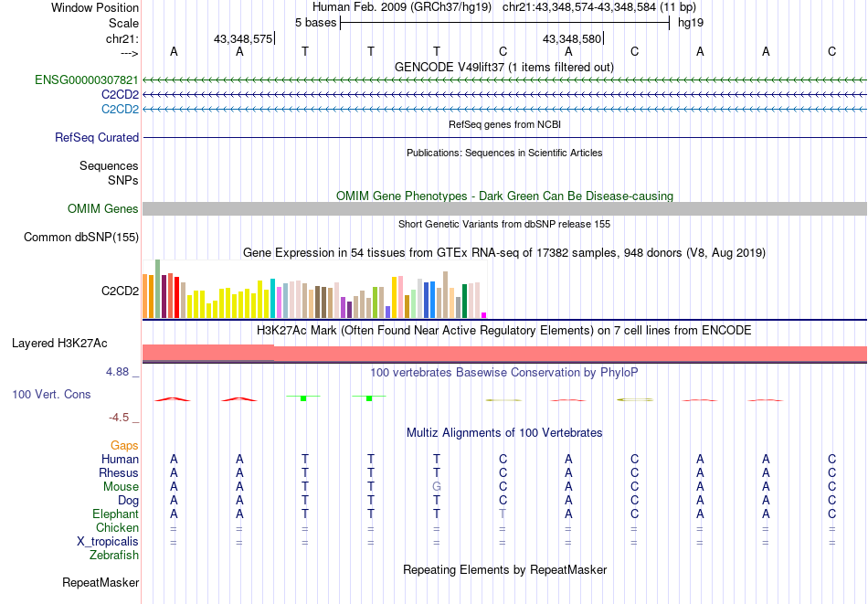Image resolution: width=868 pixels, height=604 pixels.
Task: Click the red GTEx expression bar
Action: coord(176,297)
